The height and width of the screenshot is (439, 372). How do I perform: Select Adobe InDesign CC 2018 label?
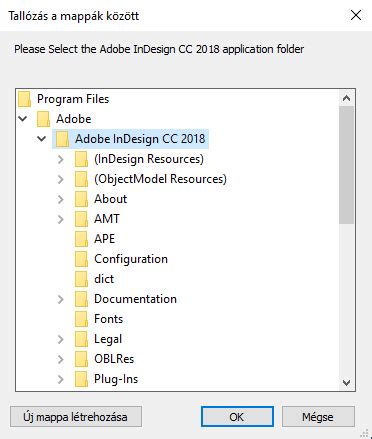tap(140, 139)
